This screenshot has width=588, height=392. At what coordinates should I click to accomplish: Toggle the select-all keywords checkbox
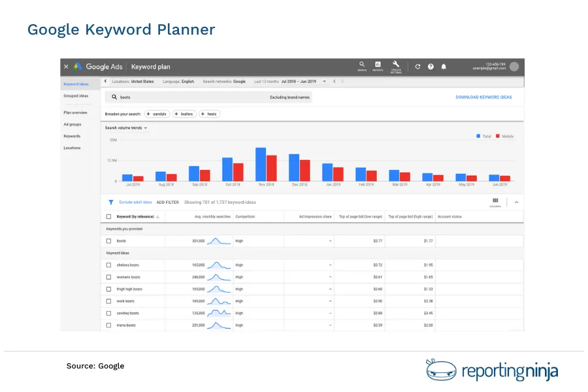click(108, 216)
